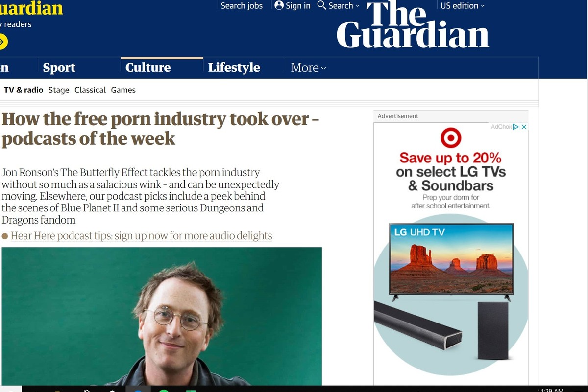Open the Lifestyle section
The height and width of the screenshot is (392, 588).
point(234,68)
